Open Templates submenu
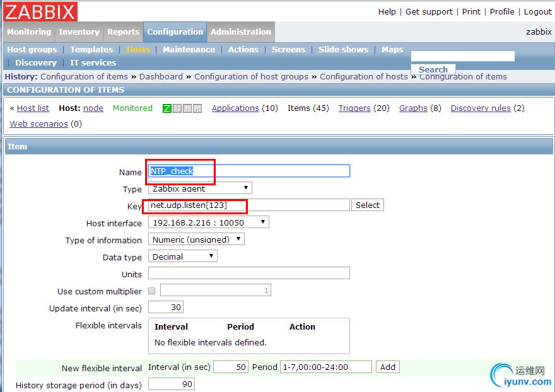The image size is (555, 392). 91,50
